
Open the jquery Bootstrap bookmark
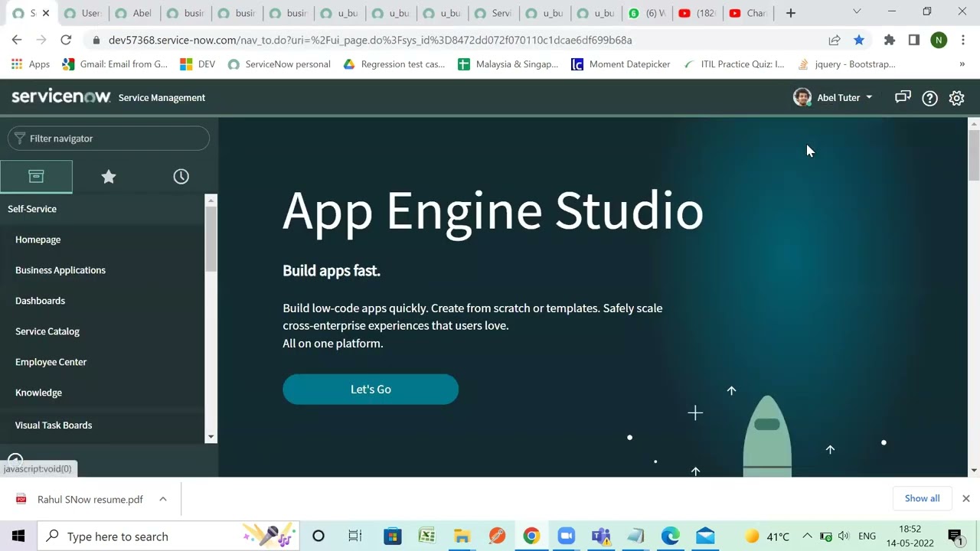846,64
